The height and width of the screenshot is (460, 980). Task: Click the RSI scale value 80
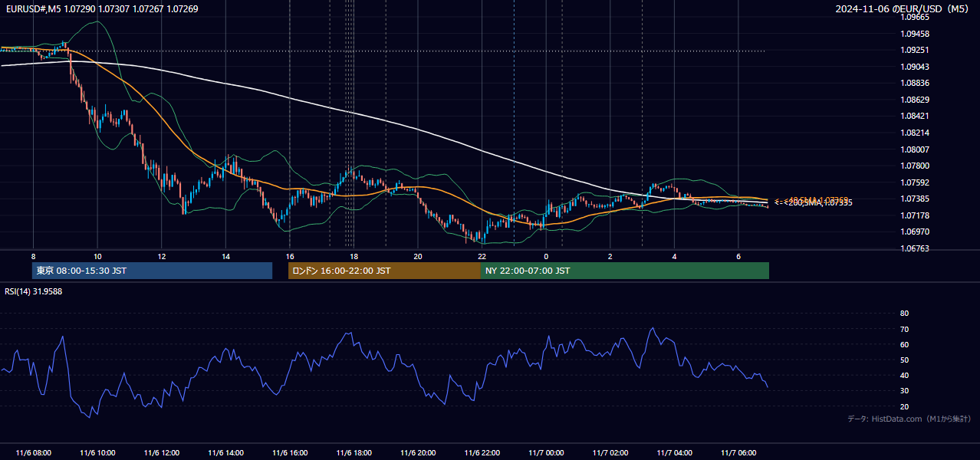pyautogui.click(x=904, y=314)
